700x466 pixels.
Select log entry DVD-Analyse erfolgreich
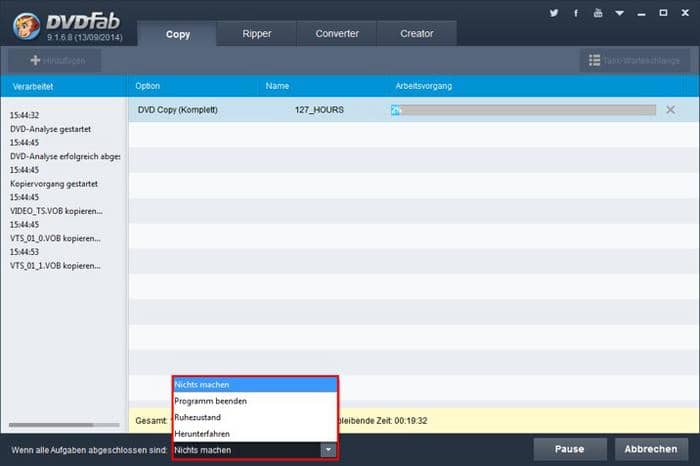[65, 156]
